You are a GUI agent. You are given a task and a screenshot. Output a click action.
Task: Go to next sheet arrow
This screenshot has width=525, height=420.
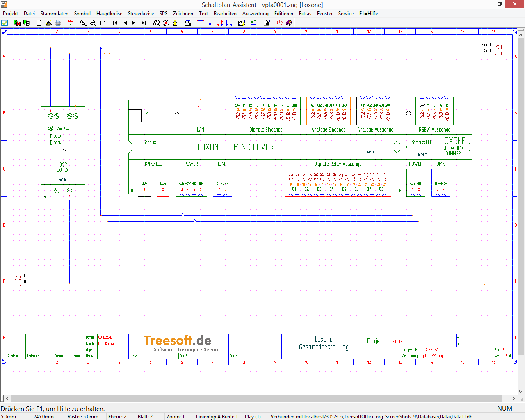[x=134, y=23]
